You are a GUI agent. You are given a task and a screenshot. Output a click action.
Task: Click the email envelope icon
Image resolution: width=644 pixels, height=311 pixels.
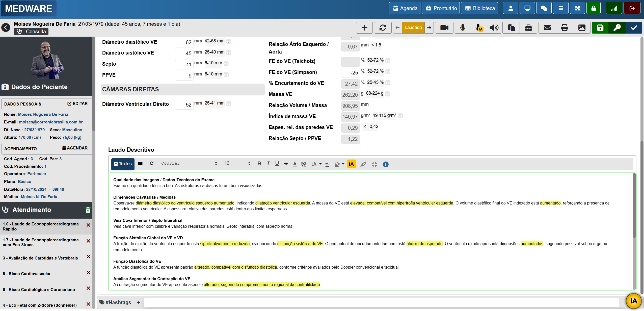[547, 28]
